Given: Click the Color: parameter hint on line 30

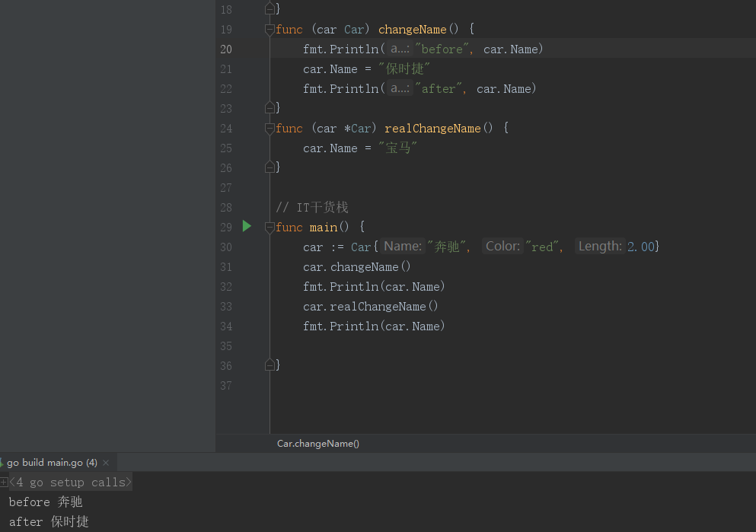Looking at the screenshot, I should click(x=502, y=247).
